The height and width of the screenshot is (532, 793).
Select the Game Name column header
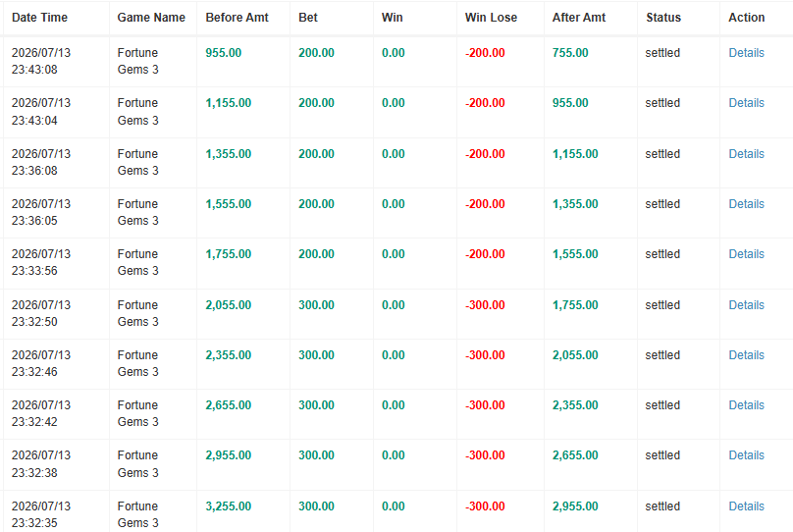151,18
